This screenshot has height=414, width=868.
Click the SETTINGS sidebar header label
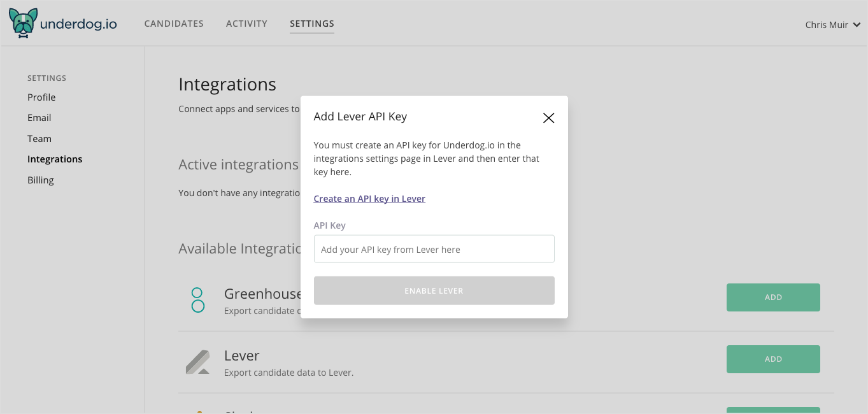47,78
